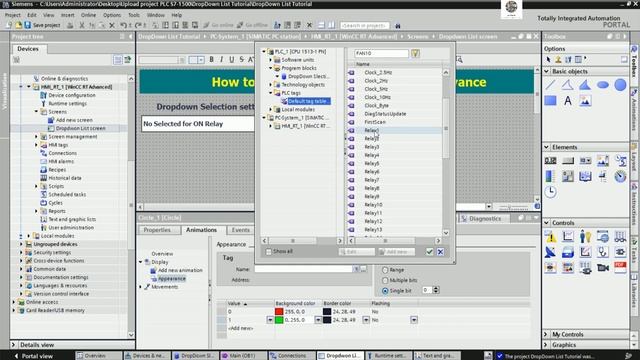Viewport: 640px width, 360px height.
Task: Apply Underline text formatting
Action: click(231, 60)
